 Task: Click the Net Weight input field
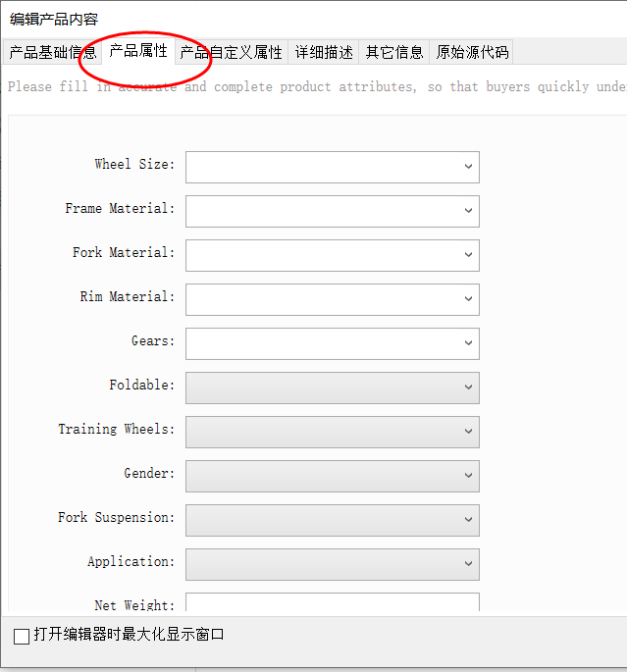pos(332,603)
